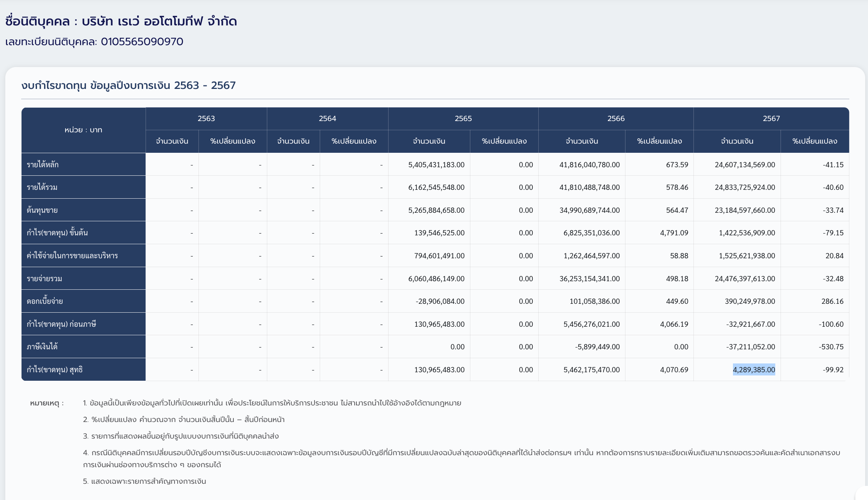This screenshot has height=500, width=868.
Task: Click the 2565 year column header
Action: [463, 119]
